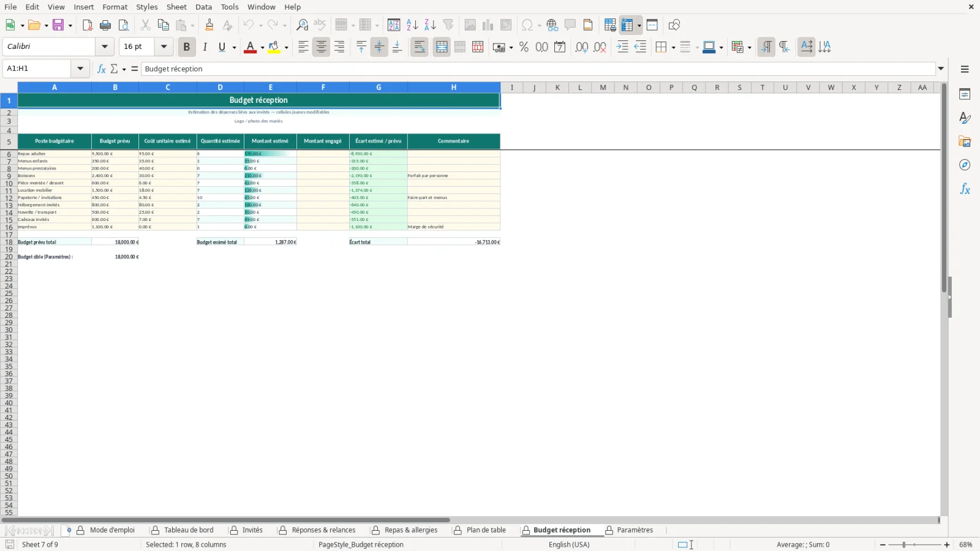Insert an image via toolbar icon
The width and height of the screenshot is (980, 551).
[x=470, y=25]
